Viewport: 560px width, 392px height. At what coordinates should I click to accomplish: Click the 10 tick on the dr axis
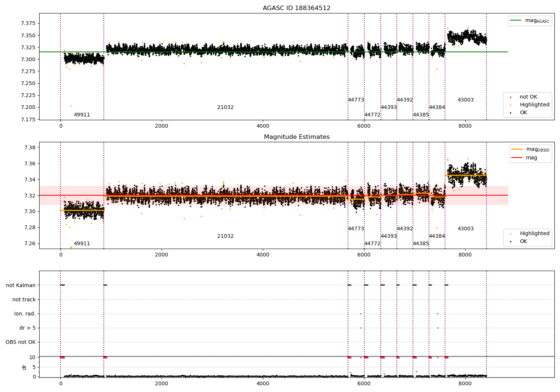tap(33, 358)
